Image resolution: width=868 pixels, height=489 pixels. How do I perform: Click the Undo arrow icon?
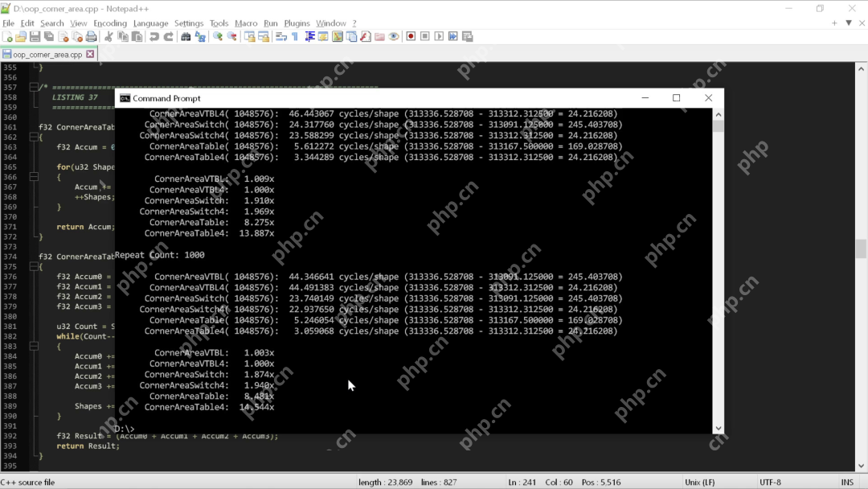154,37
